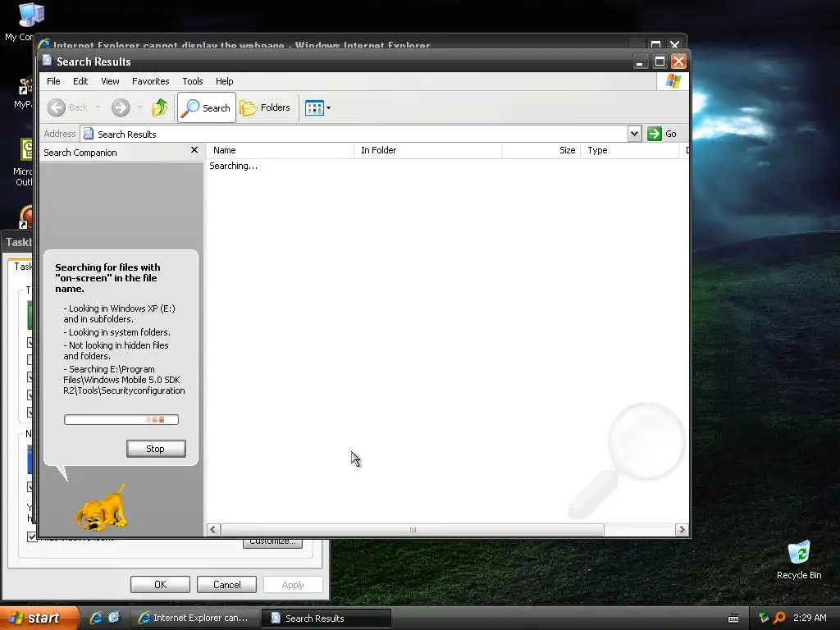Maximize the Search Results window
840x630 pixels.
point(660,62)
